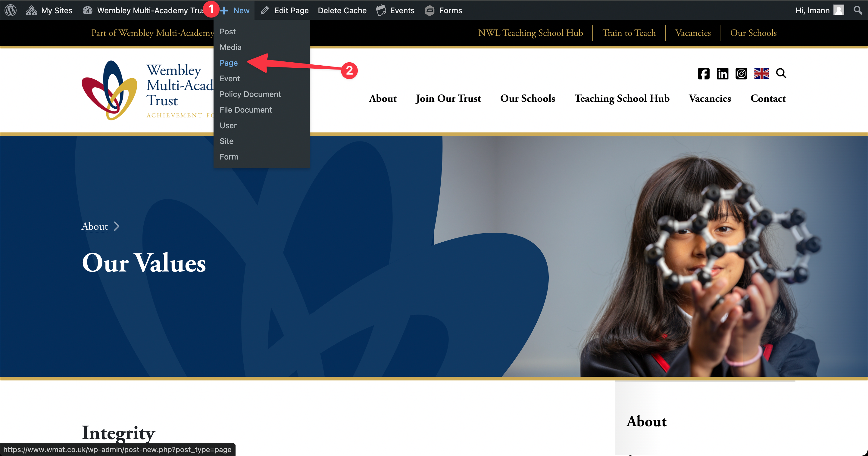The image size is (868, 456).
Task: Click the WordPress logo icon in admin bar
Action: point(11,10)
